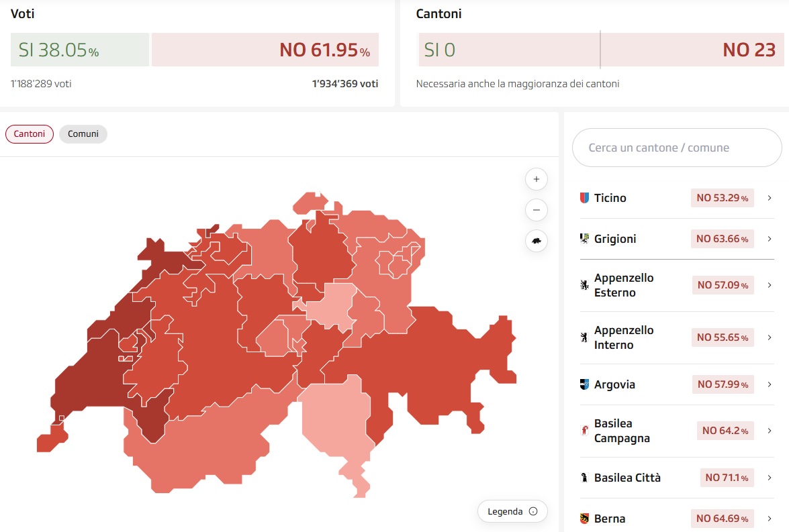This screenshot has width=789, height=532.
Task: Click the Berna coat of arms icon
Action: tap(584, 519)
